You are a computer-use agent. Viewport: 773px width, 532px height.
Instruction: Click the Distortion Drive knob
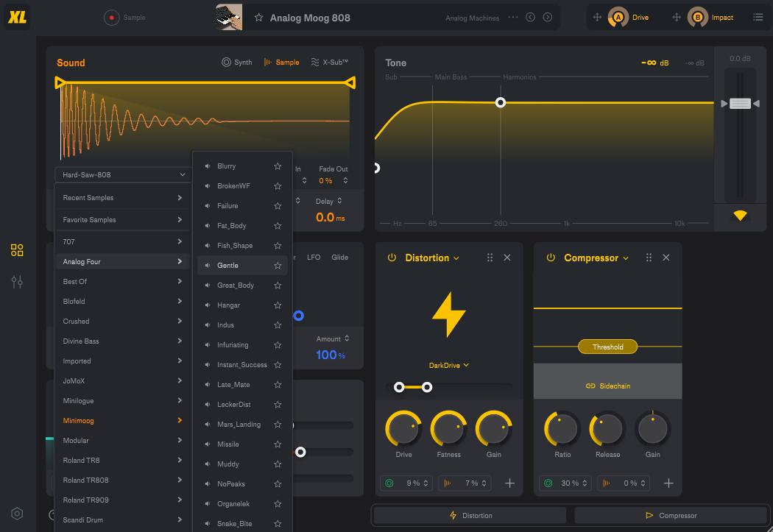pos(403,428)
